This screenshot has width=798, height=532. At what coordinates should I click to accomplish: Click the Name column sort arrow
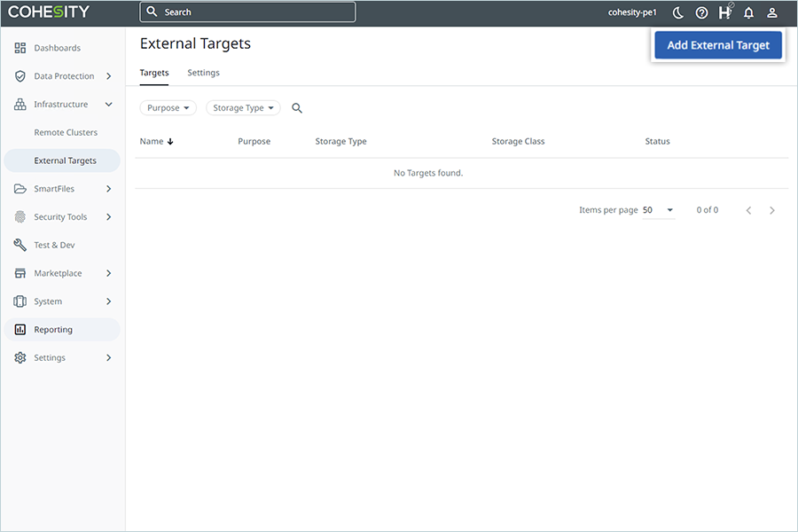pyautogui.click(x=170, y=142)
